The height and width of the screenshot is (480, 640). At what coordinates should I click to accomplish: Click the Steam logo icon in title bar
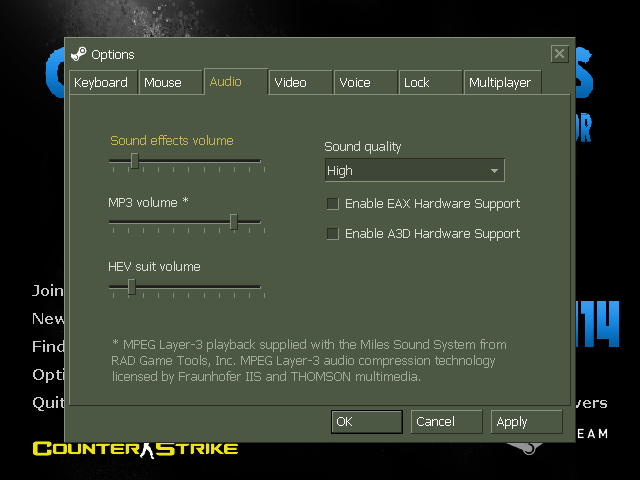79,54
